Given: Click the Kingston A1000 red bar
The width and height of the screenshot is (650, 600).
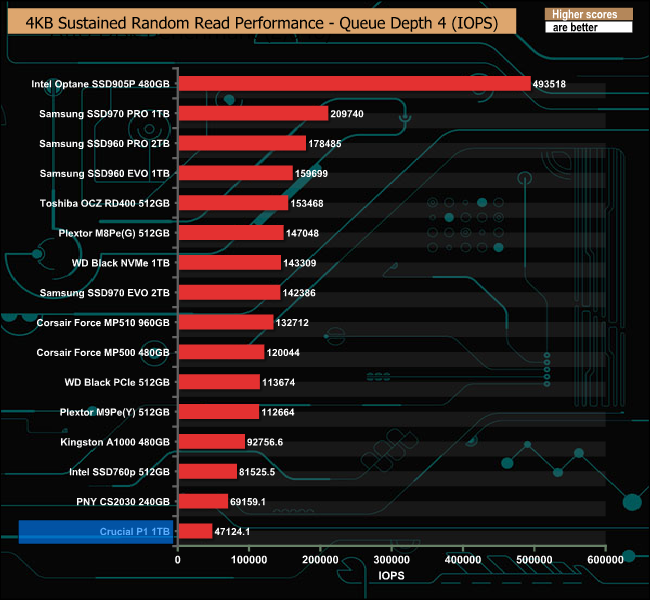Looking at the screenshot, I should tap(212, 442).
